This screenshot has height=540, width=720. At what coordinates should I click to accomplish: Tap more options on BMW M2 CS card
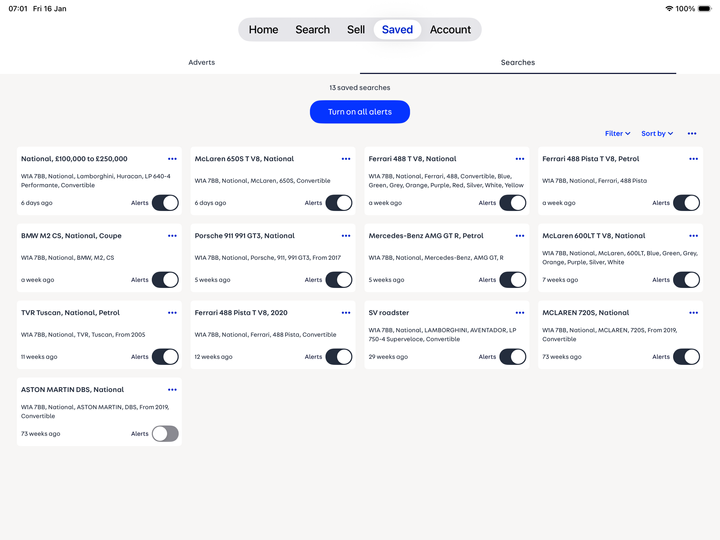click(x=172, y=236)
